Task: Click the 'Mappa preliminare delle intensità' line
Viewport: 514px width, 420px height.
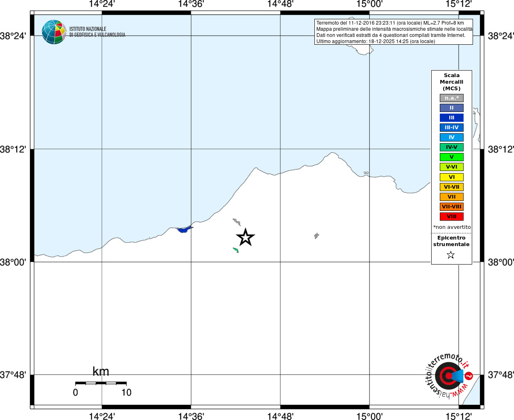Action: coord(394,29)
